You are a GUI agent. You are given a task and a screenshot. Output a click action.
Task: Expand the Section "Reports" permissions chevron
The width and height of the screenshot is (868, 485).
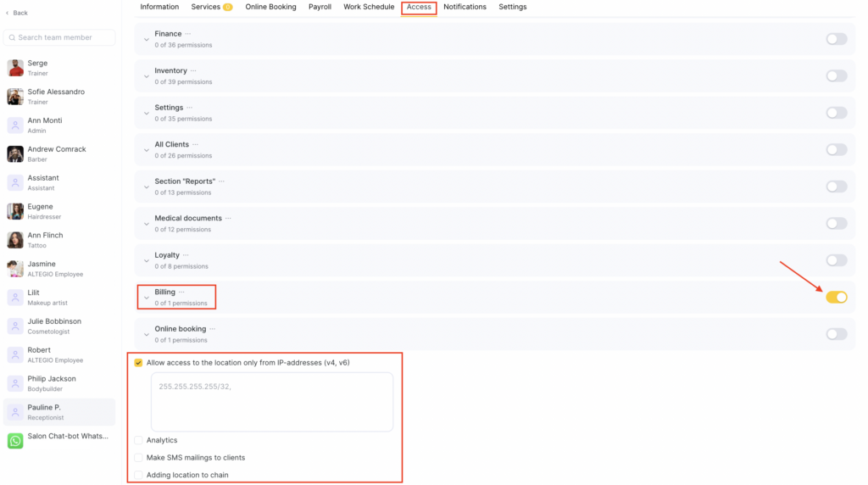147,187
